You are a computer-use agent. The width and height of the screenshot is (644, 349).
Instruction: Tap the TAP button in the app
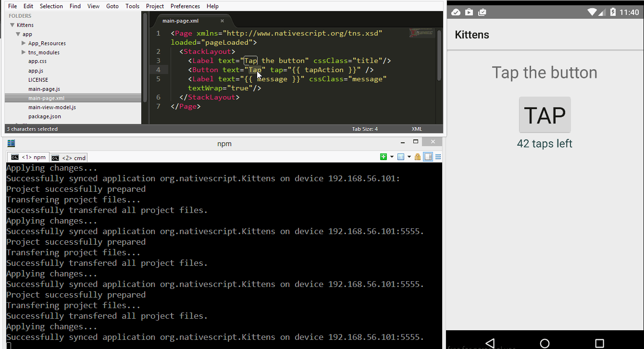545,115
